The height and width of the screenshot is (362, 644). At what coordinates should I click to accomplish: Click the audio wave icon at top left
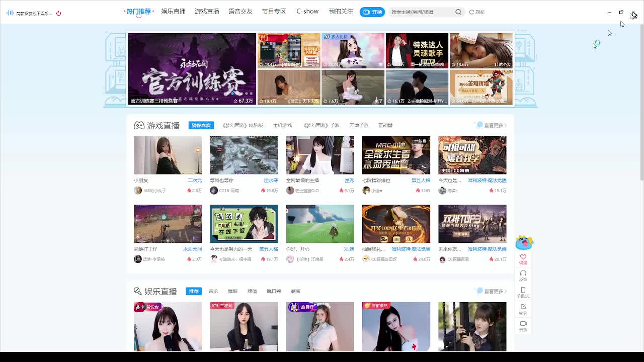10,13
